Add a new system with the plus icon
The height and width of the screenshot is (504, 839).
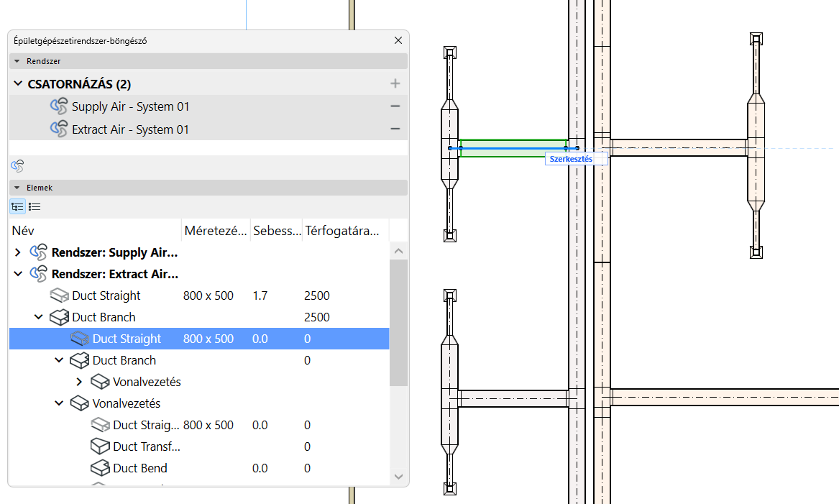click(395, 83)
